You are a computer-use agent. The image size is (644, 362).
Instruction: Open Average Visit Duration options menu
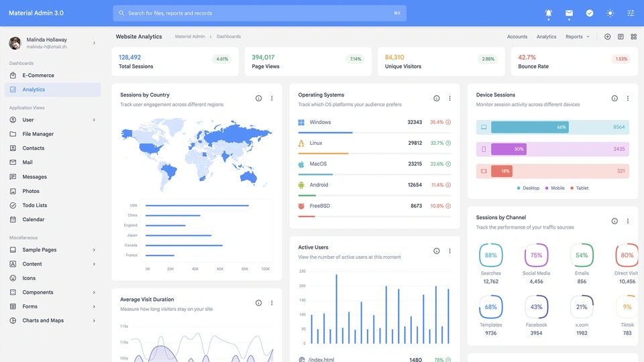(x=272, y=303)
